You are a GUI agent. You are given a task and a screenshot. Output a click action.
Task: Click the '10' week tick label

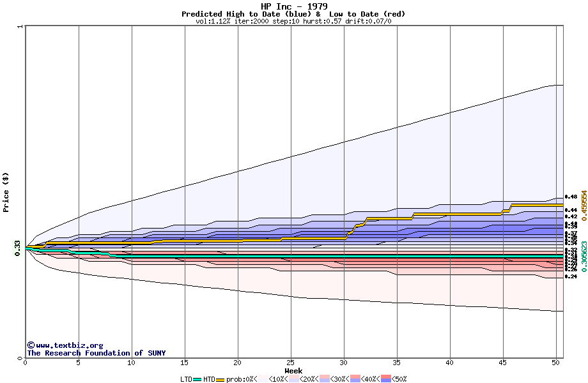point(131,363)
